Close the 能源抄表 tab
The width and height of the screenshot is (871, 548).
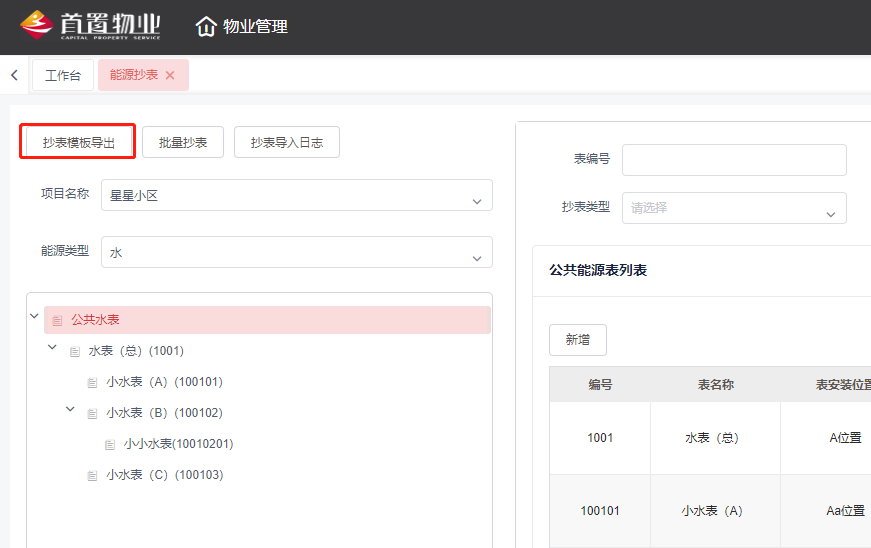tap(170, 75)
